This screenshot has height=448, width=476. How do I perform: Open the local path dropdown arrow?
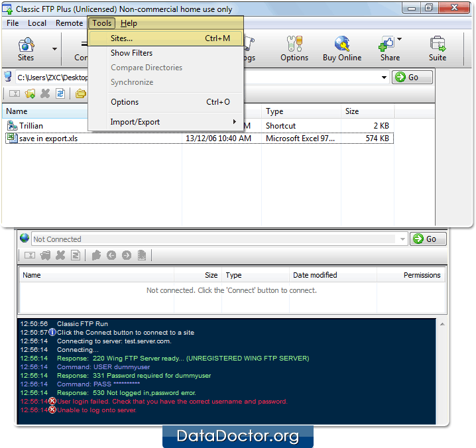(x=384, y=78)
